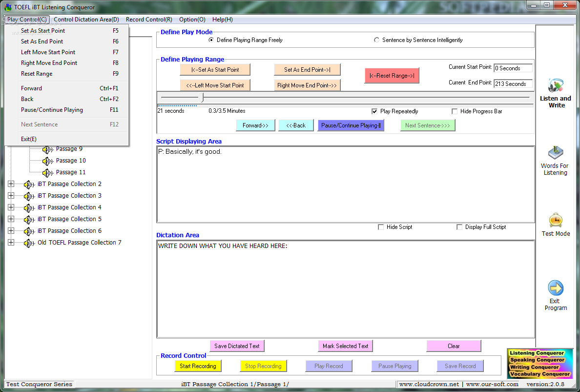The height and width of the screenshot is (392, 580).
Task: Click Exit Program arrow icon
Action: pyautogui.click(x=555, y=288)
